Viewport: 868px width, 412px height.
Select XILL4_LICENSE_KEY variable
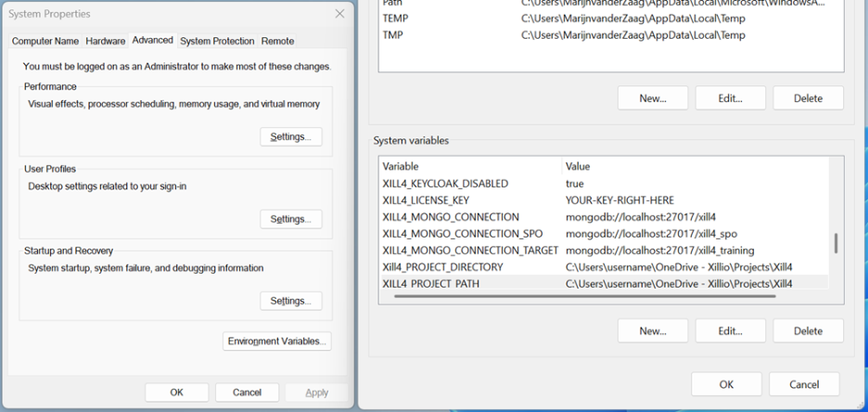[605, 200]
